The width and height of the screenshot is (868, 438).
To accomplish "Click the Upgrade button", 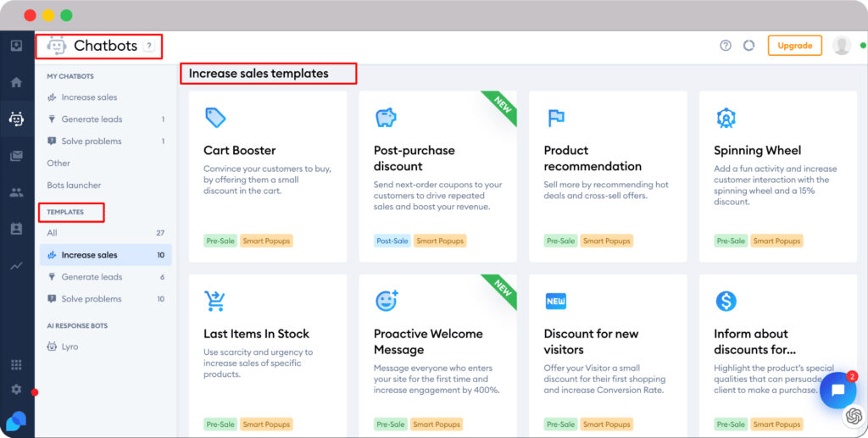I will pyautogui.click(x=795, y=46).
